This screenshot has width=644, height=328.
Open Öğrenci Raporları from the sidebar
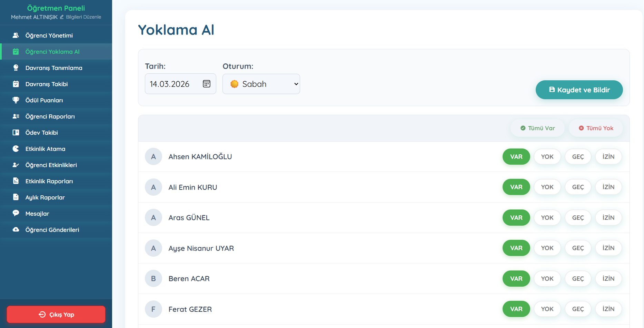coord(50,116)
